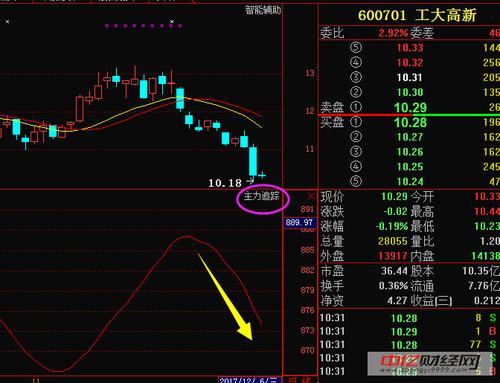Click the 股本 value 10.35亿

click(x=481, y=271)
